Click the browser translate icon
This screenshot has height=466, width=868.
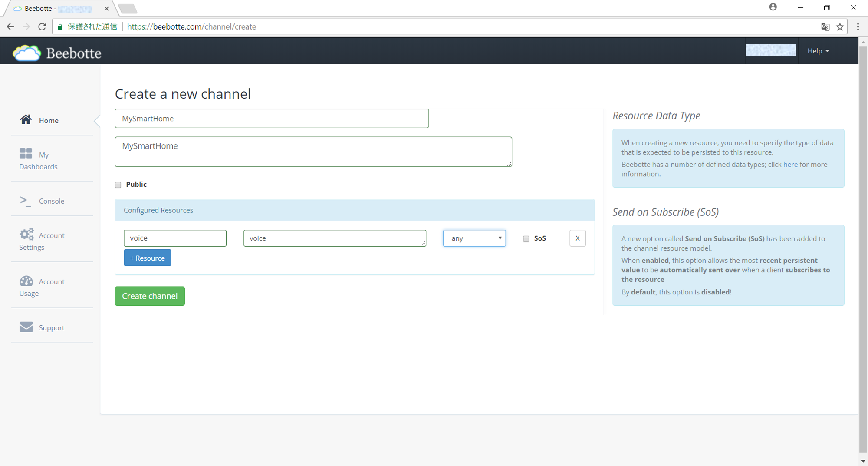[825, 27]
